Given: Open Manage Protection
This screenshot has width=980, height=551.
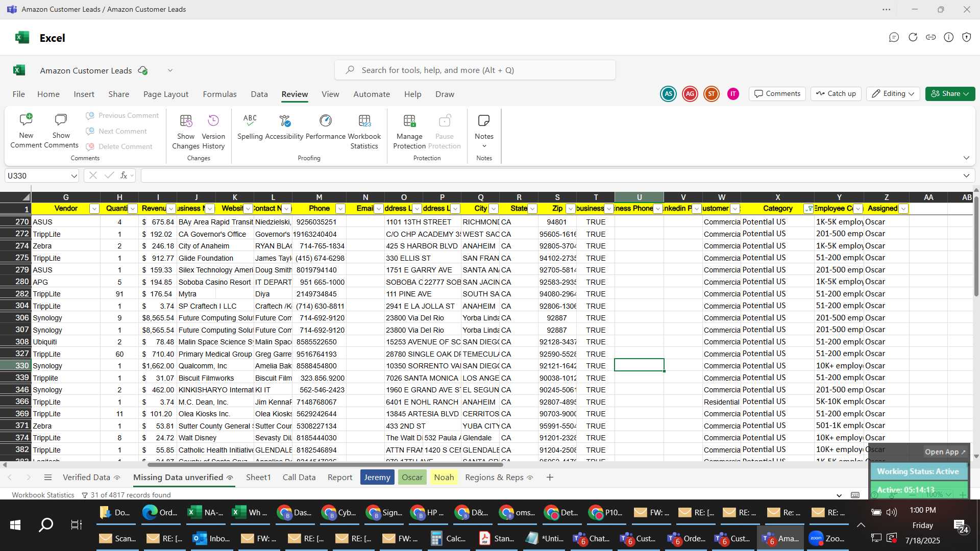Looking at the screenshot, I should pos(409,131).
